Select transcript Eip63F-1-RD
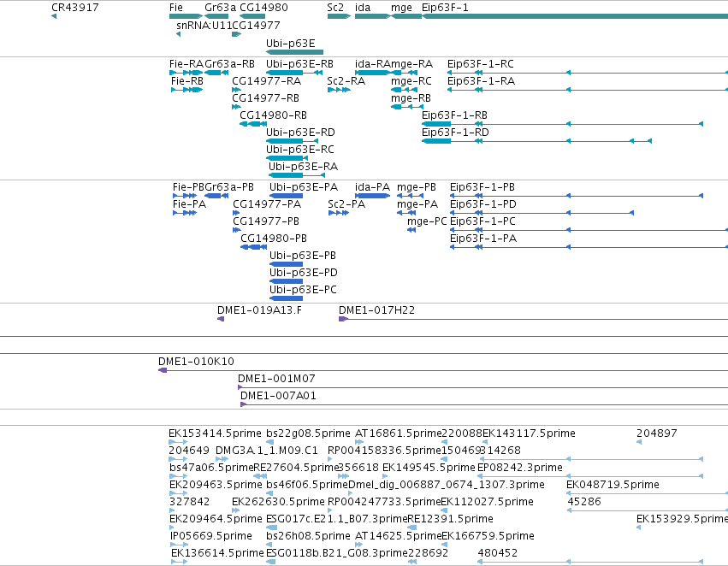The image size is (728, 566). [x=455, y=133]
